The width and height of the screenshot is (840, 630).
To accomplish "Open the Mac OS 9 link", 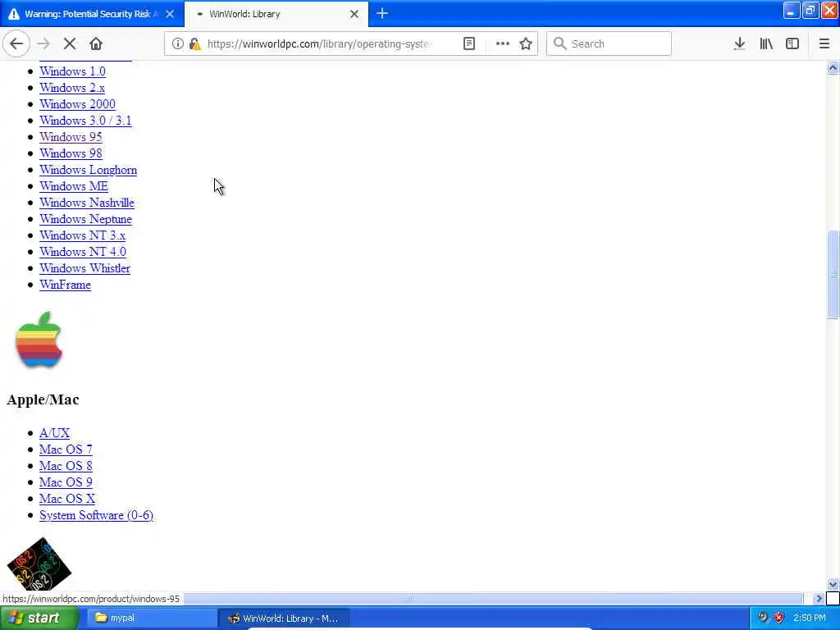I will [x=66, y=482].
